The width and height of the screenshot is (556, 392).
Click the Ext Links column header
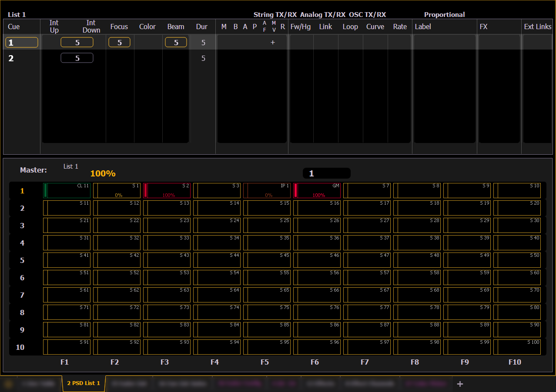(x=537, y=27)
